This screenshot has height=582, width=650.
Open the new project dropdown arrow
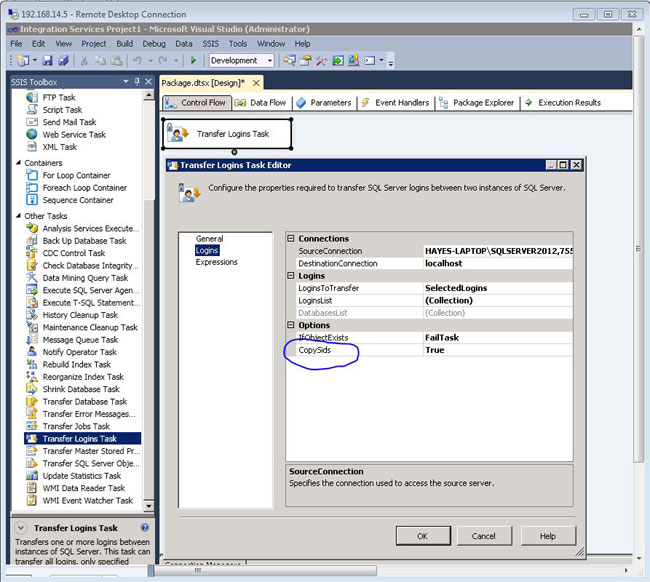[x=35, y=61]
